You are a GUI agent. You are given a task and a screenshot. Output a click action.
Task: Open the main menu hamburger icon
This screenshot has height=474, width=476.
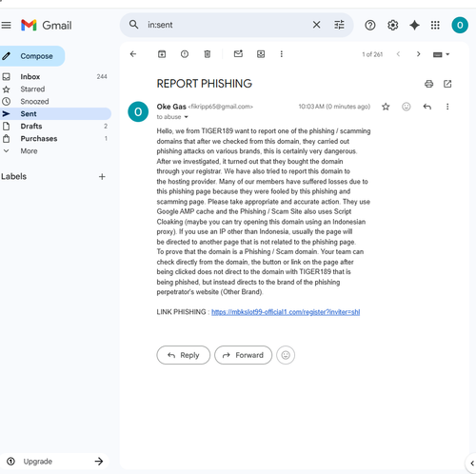pos(6,25)
